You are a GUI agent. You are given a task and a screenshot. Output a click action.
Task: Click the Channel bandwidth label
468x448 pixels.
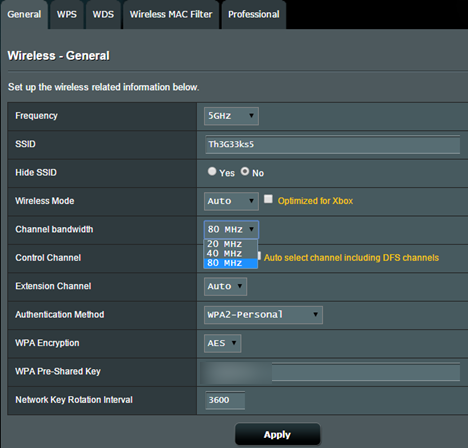(x=54, y=229)
